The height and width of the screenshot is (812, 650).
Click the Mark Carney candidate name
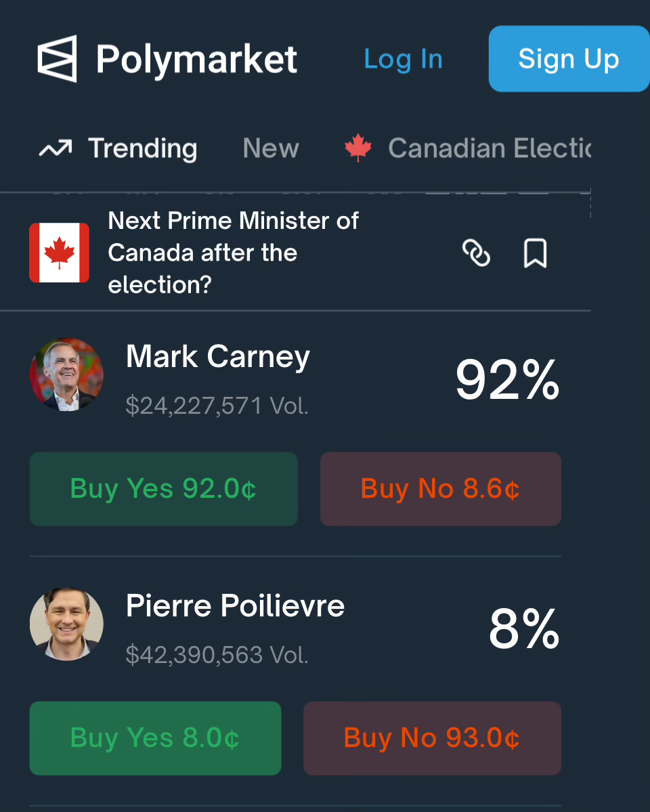218,357
